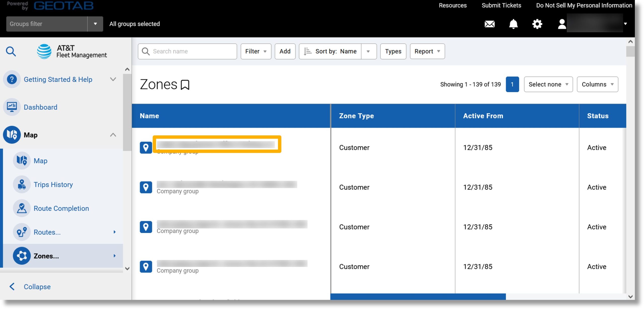Click the Columns dropdown button
Screen dimensions: 644x309
pos(598,84)
